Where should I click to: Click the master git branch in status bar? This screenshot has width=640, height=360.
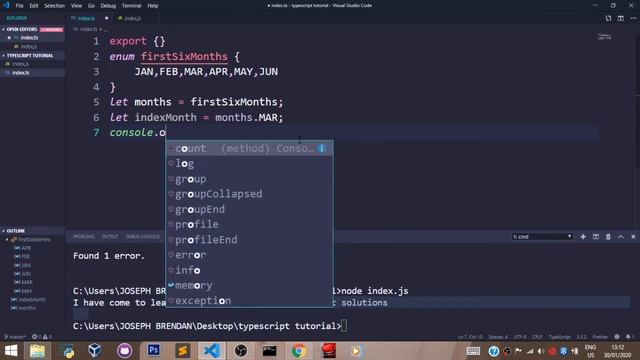click(x=15, y=337)
